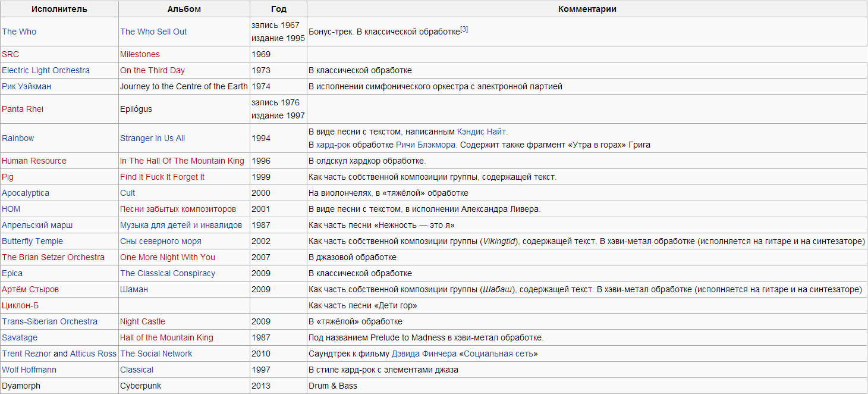Open the Night Castle album link

(143, 321)
